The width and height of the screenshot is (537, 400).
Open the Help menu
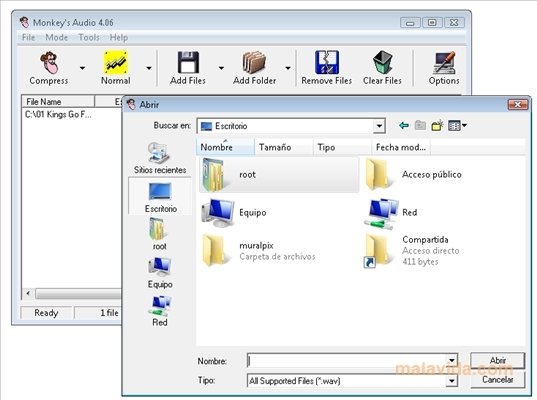click(x=118, y=37)
